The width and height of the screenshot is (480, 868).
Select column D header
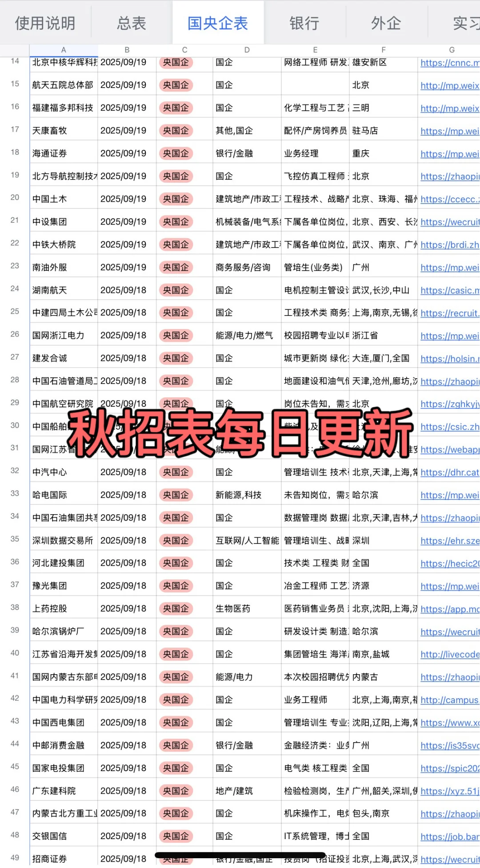(247, 50)
